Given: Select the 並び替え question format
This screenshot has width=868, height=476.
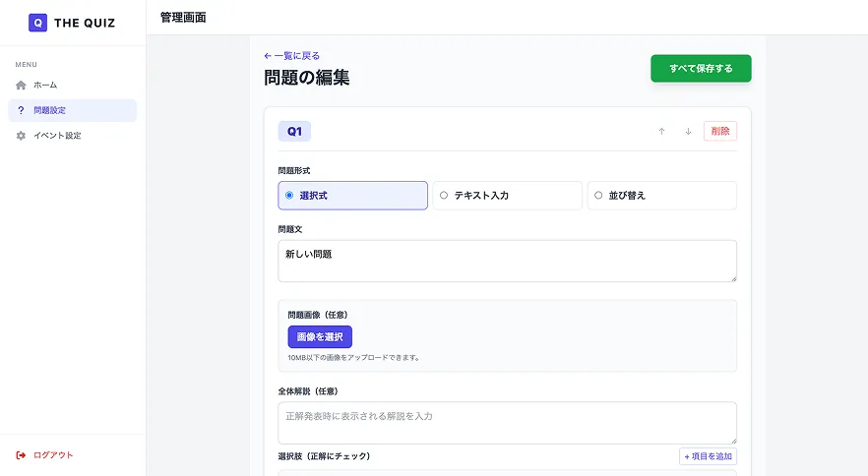Looking at the screenshot, I should (x=662, y=196).
